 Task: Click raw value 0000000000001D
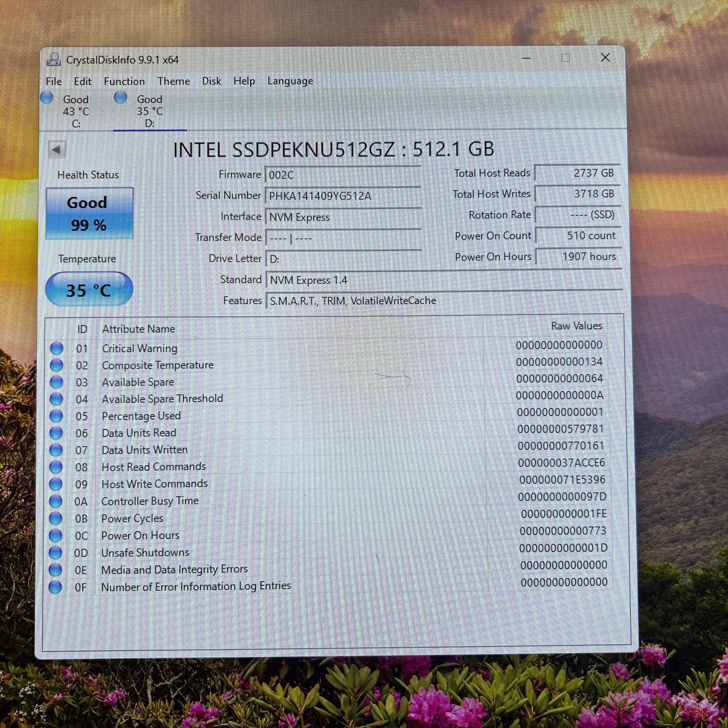[x=564, y=548]
